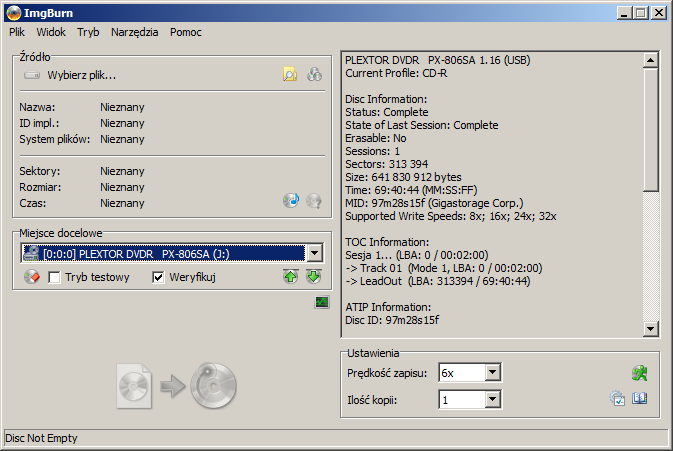Open the settings gear with checkmark icon
Screen dimensions: 673x451
coord(617,399)
